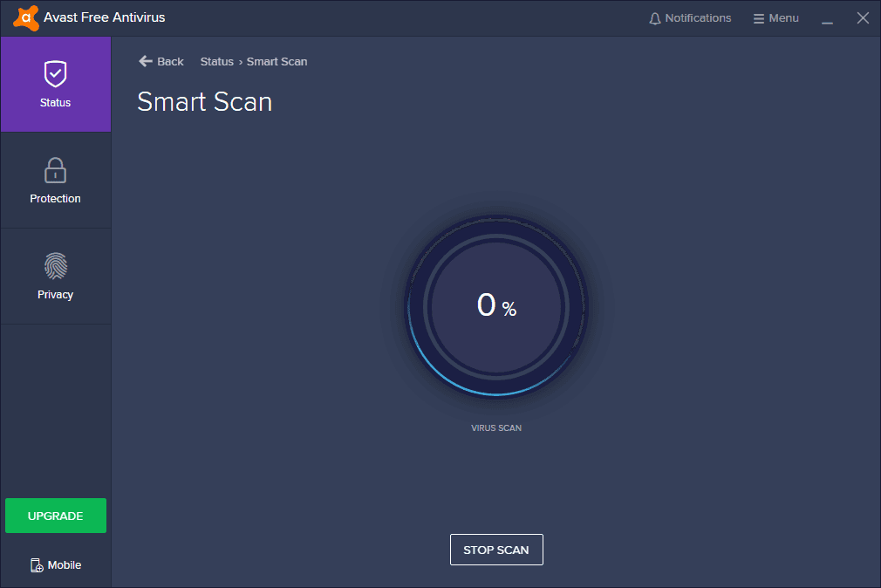Minimize the Avast window
The height and width of the screenshot is (588, 881).
pyautogui.click(x=827, y=19)
